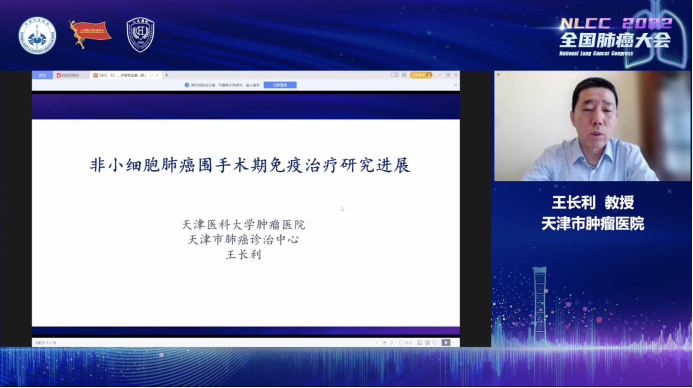693x388 pixels.
Task: Close the presentation file tab
Action: point(157,75)
